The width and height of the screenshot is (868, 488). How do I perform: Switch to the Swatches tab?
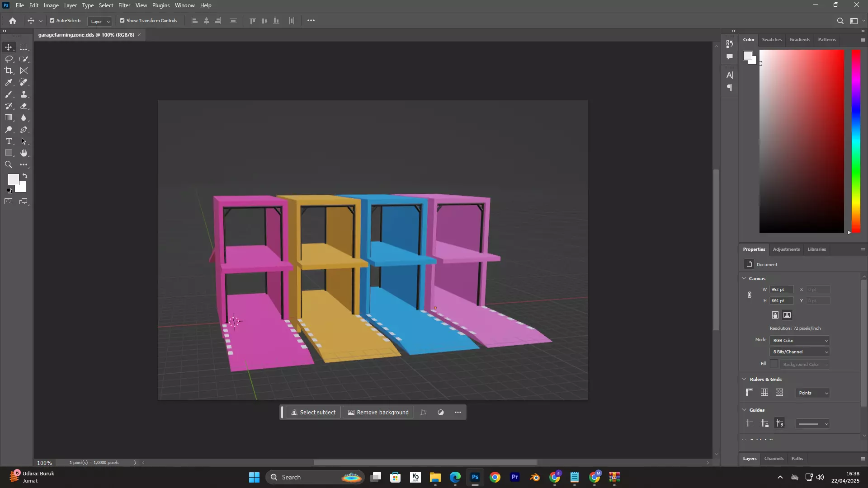772,40
